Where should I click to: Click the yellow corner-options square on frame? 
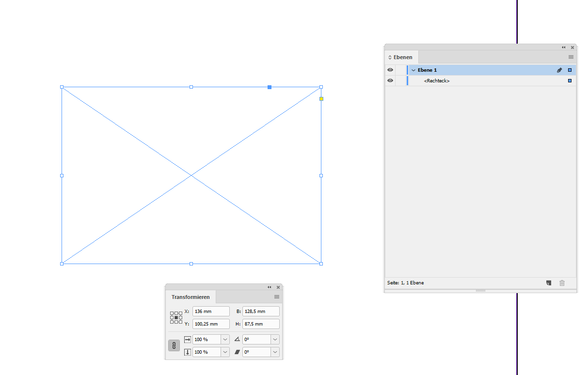tap(321, 99)
